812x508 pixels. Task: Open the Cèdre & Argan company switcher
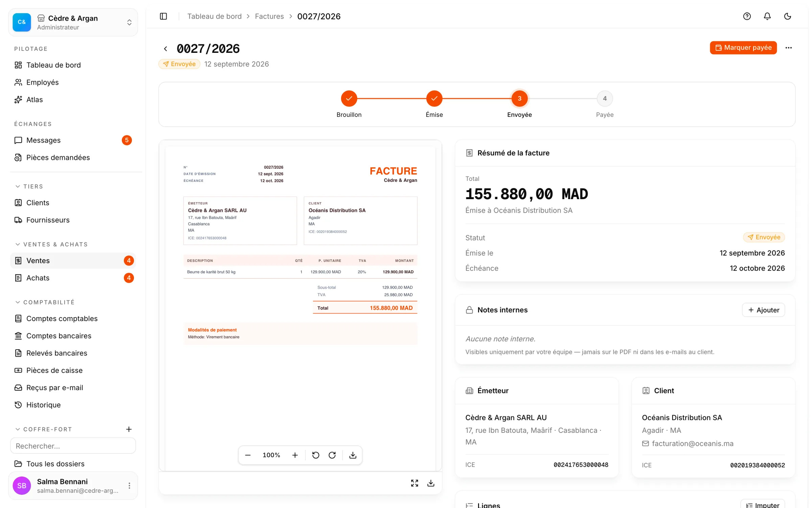73,22
